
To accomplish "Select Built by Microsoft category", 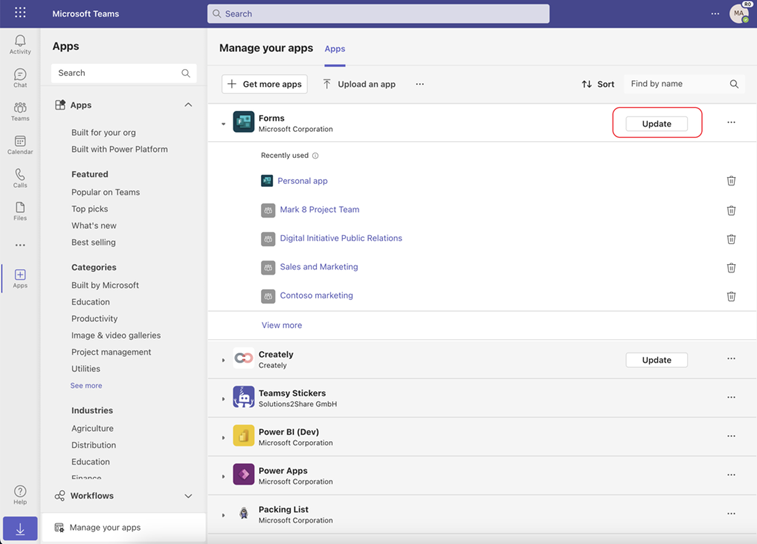I will (105, 285).
